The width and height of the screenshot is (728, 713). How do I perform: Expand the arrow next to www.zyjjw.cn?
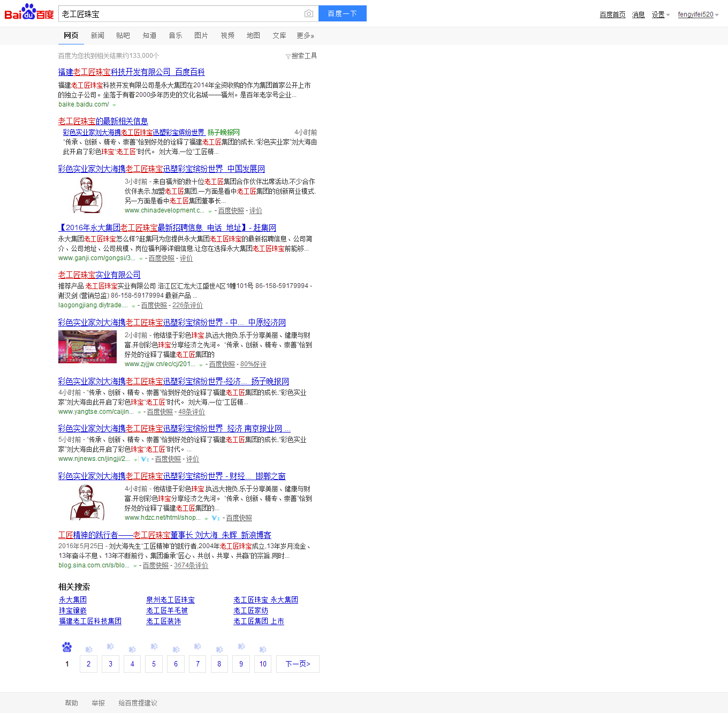pyautogui.click(x=201, y=365)
